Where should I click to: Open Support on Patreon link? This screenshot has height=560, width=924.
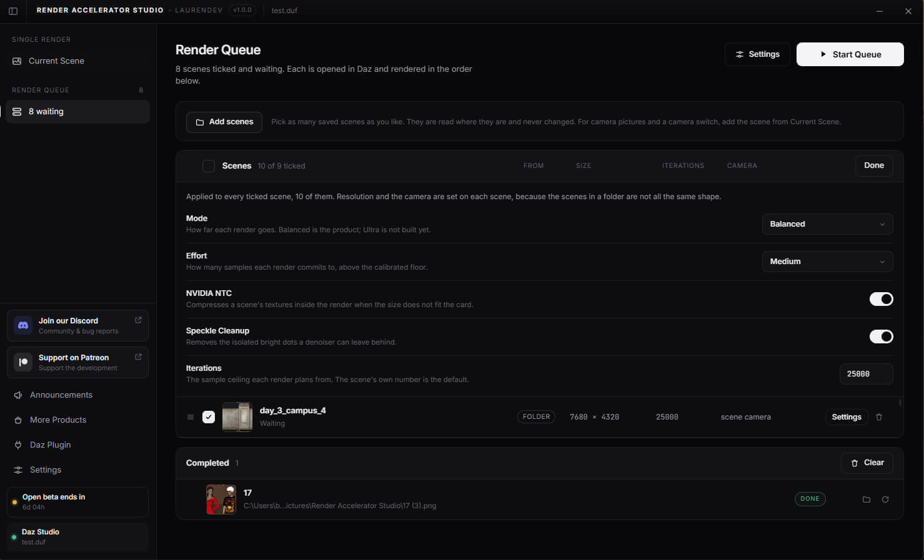point(77,362)
